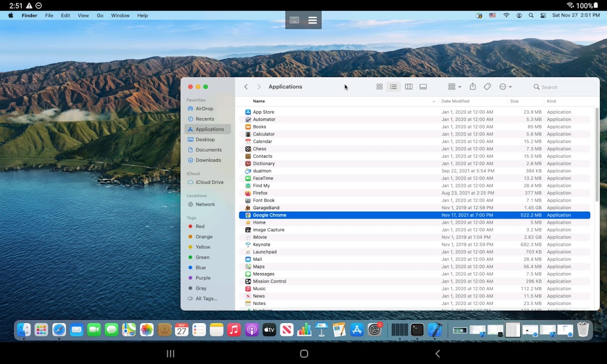Open Terminal from the Dock
The height and width of the screenshot is (364, 607).
pyautogui.click(x=417, y=330)
